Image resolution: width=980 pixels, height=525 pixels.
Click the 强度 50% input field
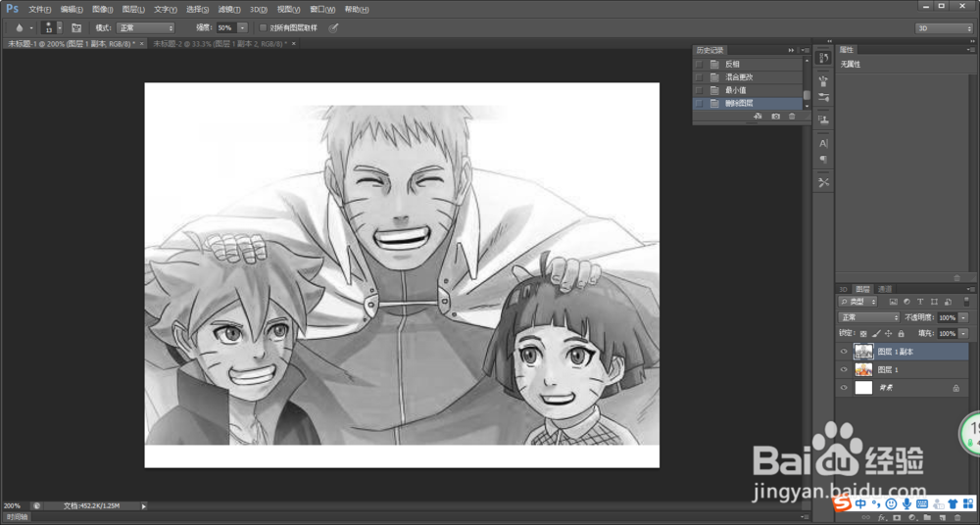[226, 28]
